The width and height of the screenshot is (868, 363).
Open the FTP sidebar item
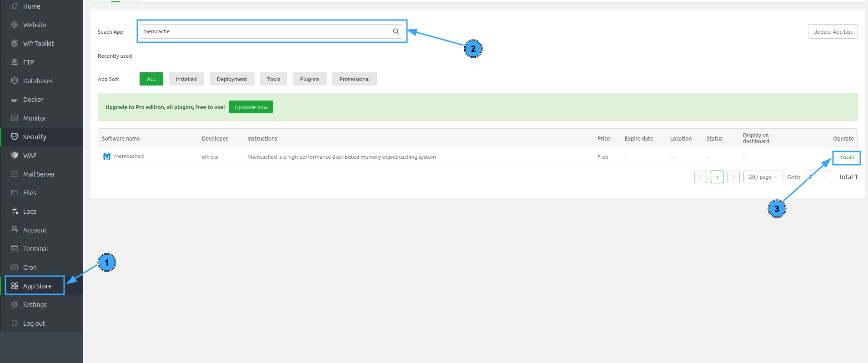pos(42,62)
